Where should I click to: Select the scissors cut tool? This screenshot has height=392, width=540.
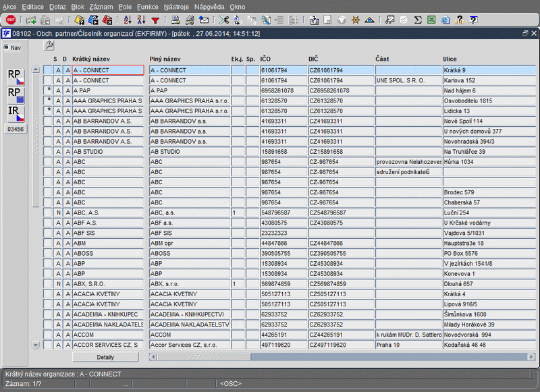224,20
